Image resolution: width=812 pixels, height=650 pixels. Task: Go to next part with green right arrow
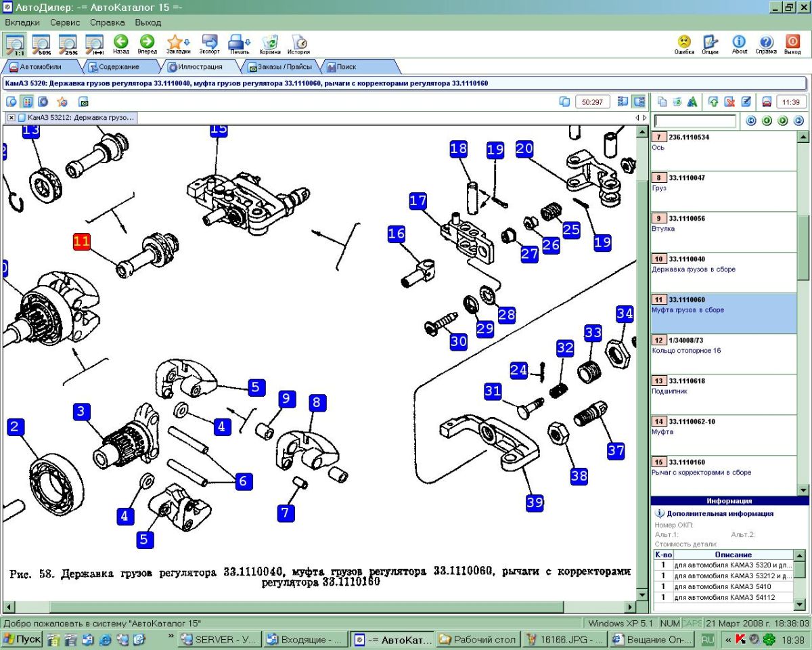(783, 121)
